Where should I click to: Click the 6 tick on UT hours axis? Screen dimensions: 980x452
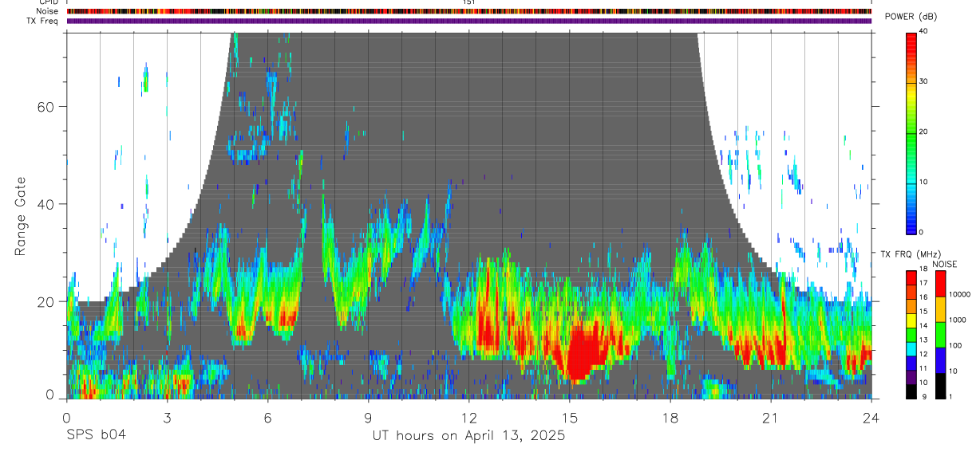267,418
